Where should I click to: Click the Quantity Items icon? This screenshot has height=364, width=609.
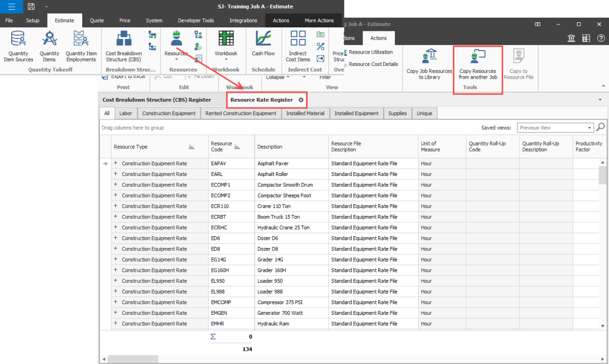(x=49, y=46)
